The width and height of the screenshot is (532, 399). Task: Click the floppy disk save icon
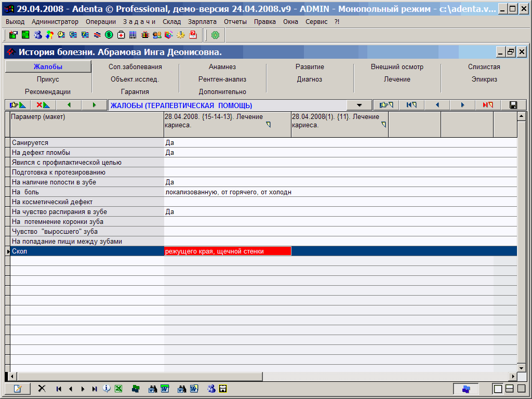(x=513, y=105)
